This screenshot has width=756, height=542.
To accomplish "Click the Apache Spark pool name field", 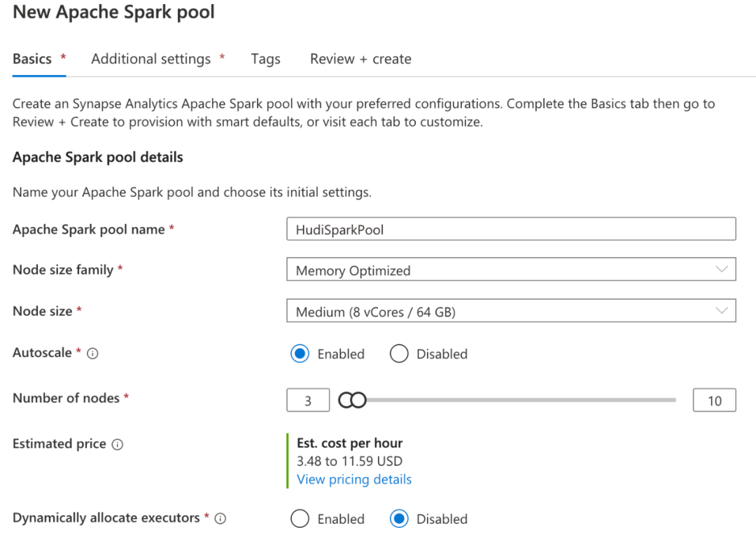I will pos(510,229).
